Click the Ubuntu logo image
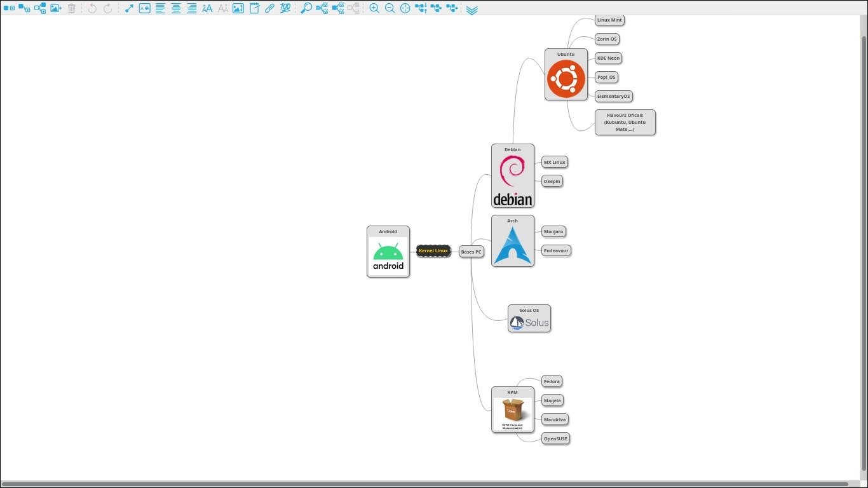Image resolution: width=868 pixels, height=488 pixels. 566,79
